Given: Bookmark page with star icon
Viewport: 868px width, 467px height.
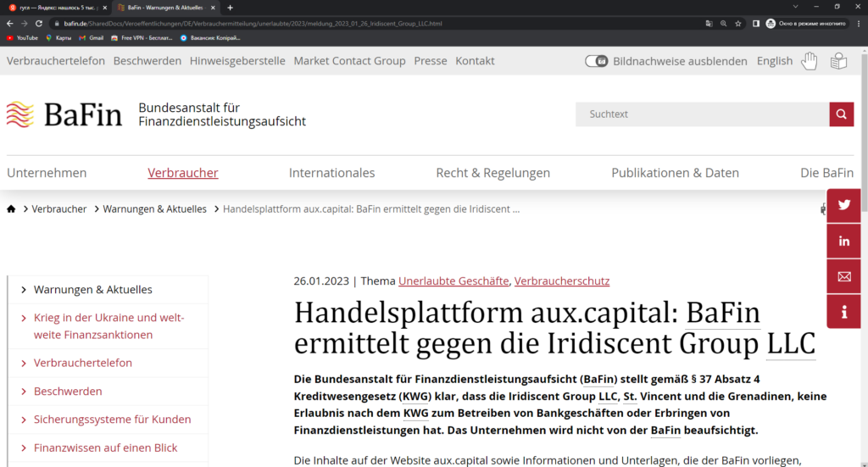Looking at the screenshot, I should 738,23.
